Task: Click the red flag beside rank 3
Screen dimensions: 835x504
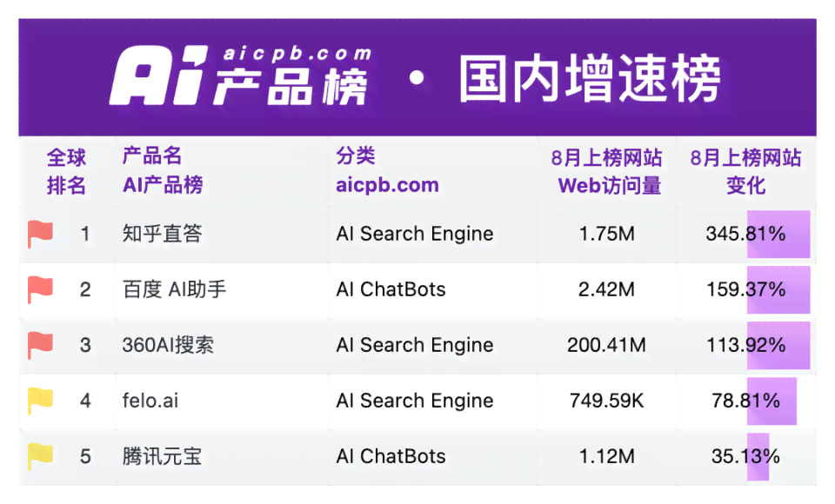Action: pos(41,345)
